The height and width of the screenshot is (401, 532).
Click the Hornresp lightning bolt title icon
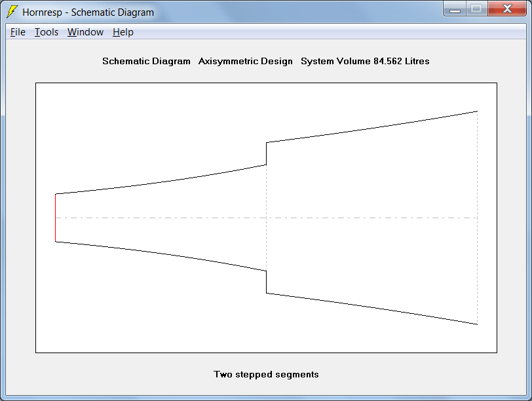pyautogui.click(x=12, y=12)
